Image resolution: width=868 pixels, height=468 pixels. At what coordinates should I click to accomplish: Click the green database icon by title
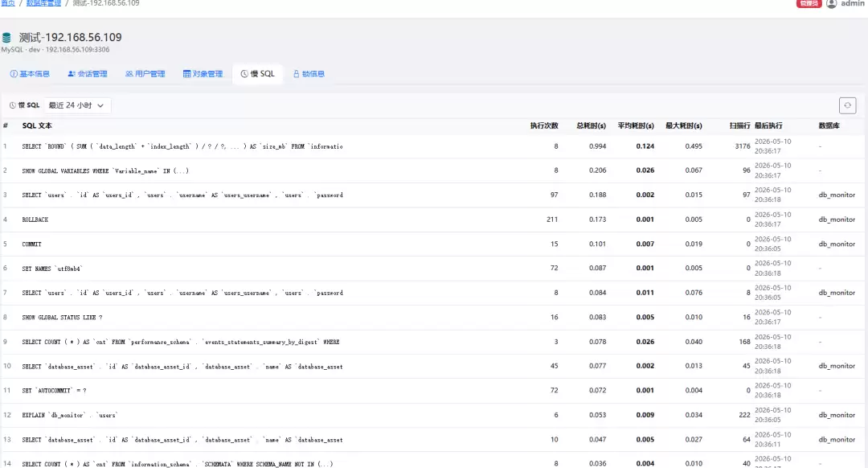6,38
